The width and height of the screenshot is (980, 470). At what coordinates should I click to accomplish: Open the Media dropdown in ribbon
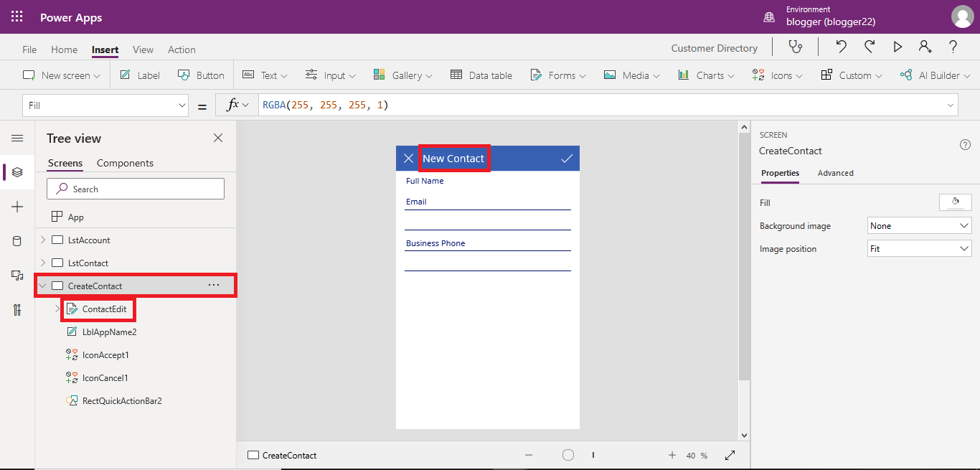pyautogui.click(x=632, y=75)
